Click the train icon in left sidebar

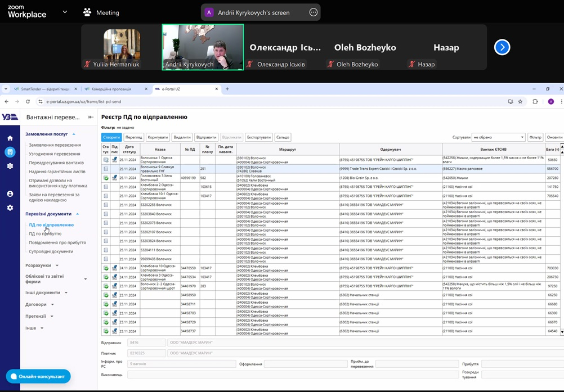[10, 152]
